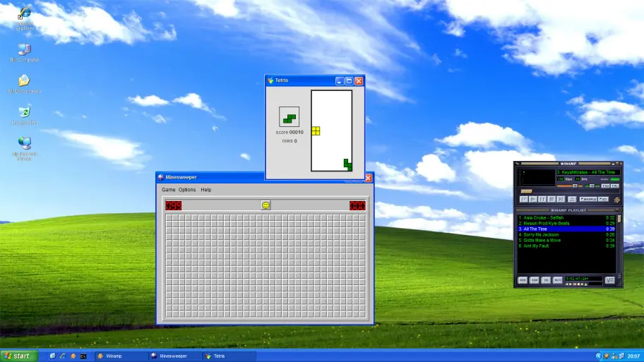Click the Winamp previous track button
Screen dimensions: 644x362
coord(524,199)
